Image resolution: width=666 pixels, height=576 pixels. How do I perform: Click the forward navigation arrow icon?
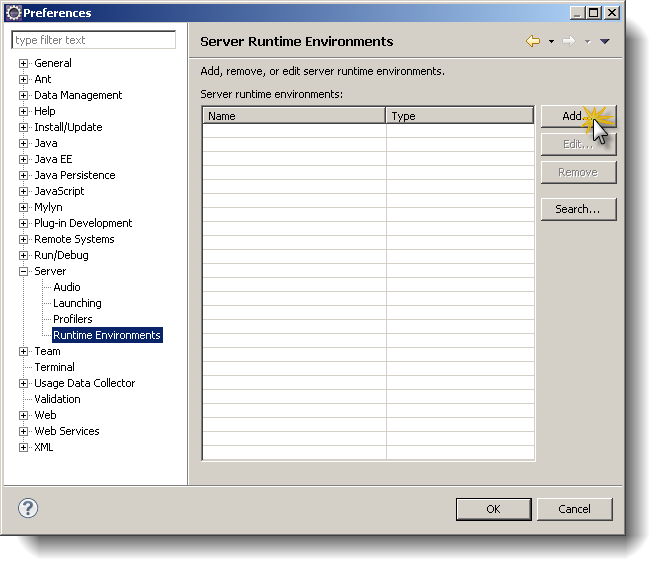(569, 41)
